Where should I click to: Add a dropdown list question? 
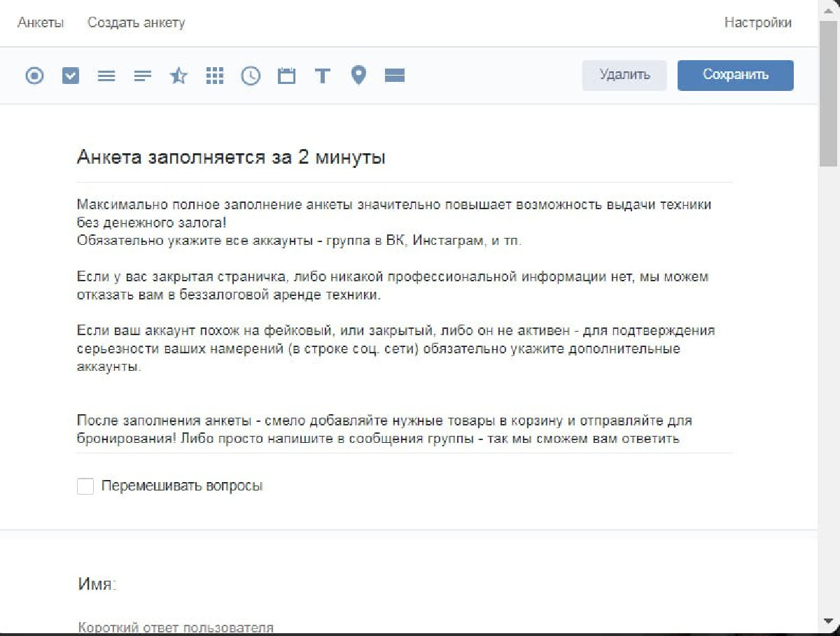coord(106,76)
